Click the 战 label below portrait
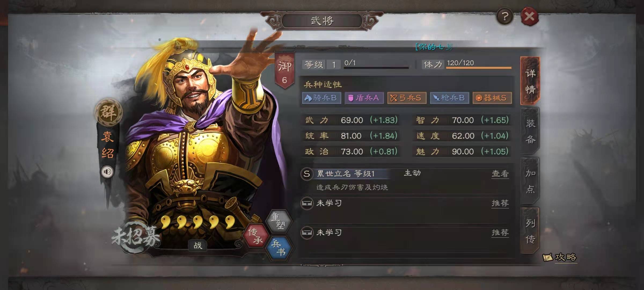This screenshot has width=644, height=290. click(x=198, y=245)
